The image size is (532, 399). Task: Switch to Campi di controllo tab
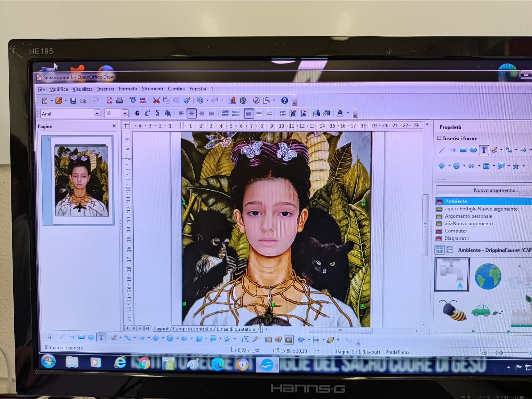(192, 329)
